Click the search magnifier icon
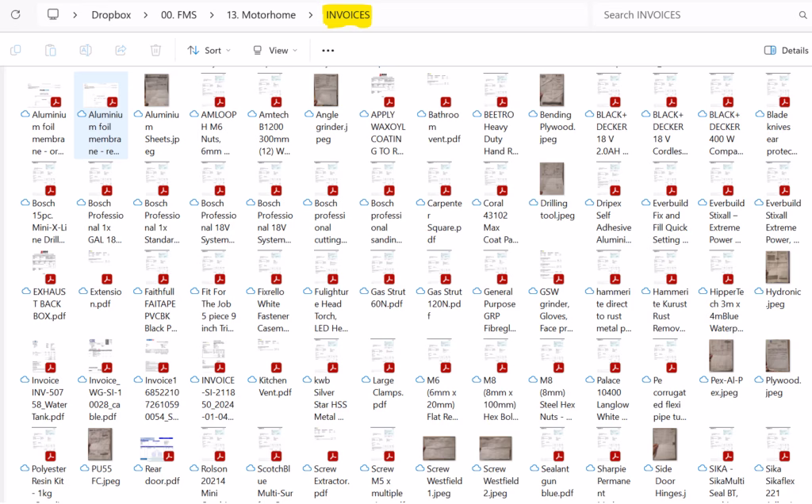Image resolution: width=812 pixels, height=504 pixels. [x=802, y=15]
